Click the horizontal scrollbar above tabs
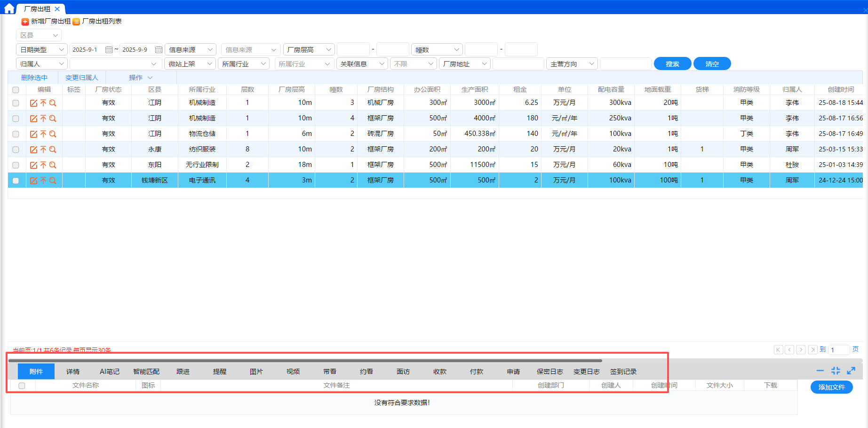The image size is (868, 428). point(305,361)
